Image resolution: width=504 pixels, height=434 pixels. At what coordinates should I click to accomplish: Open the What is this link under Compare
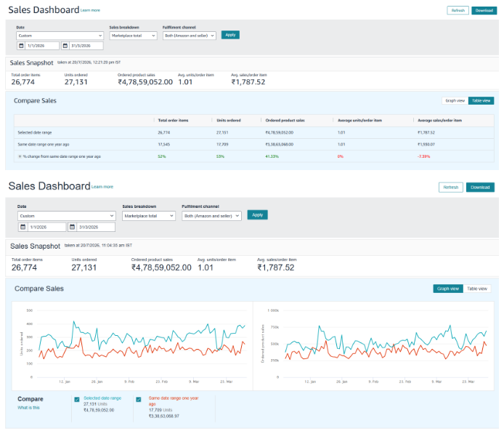pos(28,408)
